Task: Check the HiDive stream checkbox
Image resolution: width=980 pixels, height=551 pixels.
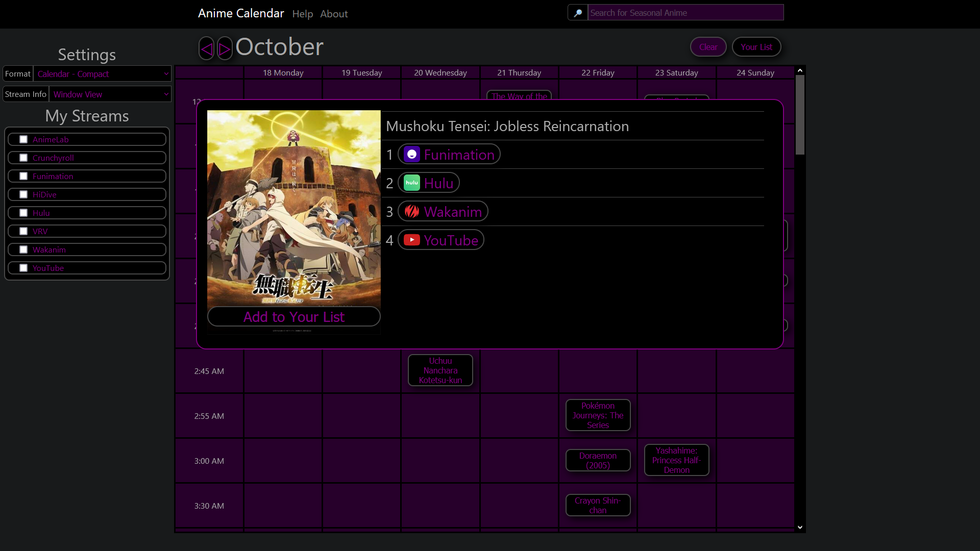Action: 23,195
